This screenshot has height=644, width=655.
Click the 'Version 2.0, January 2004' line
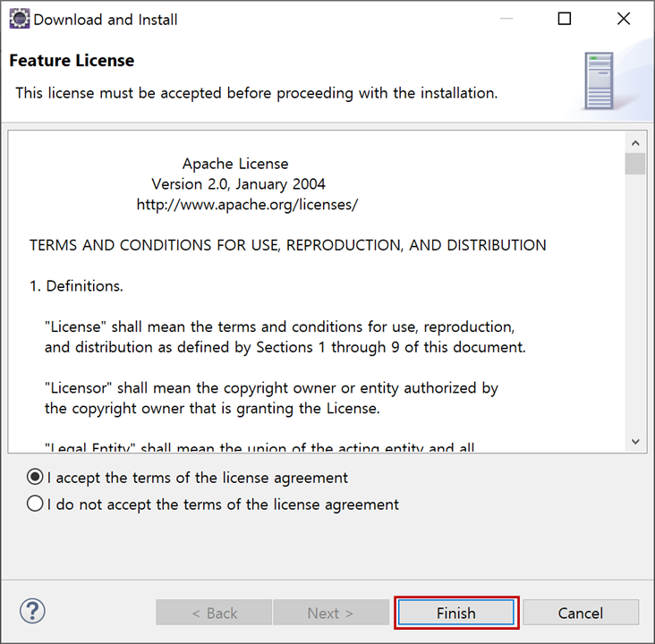238,184
